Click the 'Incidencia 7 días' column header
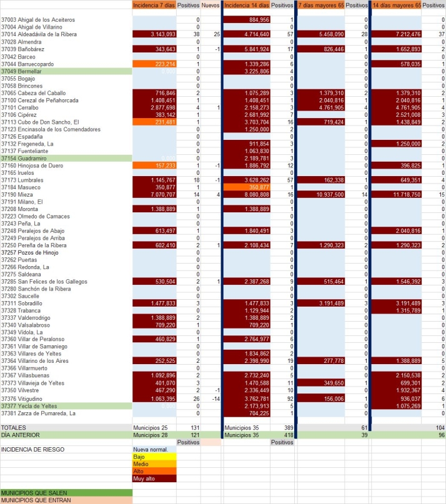446x504 pixels. coord(154,5)
